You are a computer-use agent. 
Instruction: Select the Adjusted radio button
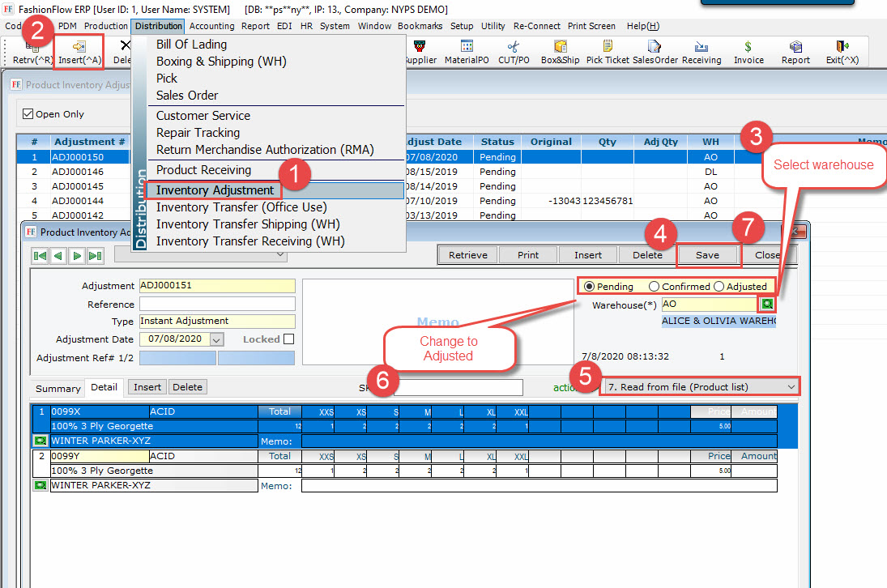tap(719, 286)
